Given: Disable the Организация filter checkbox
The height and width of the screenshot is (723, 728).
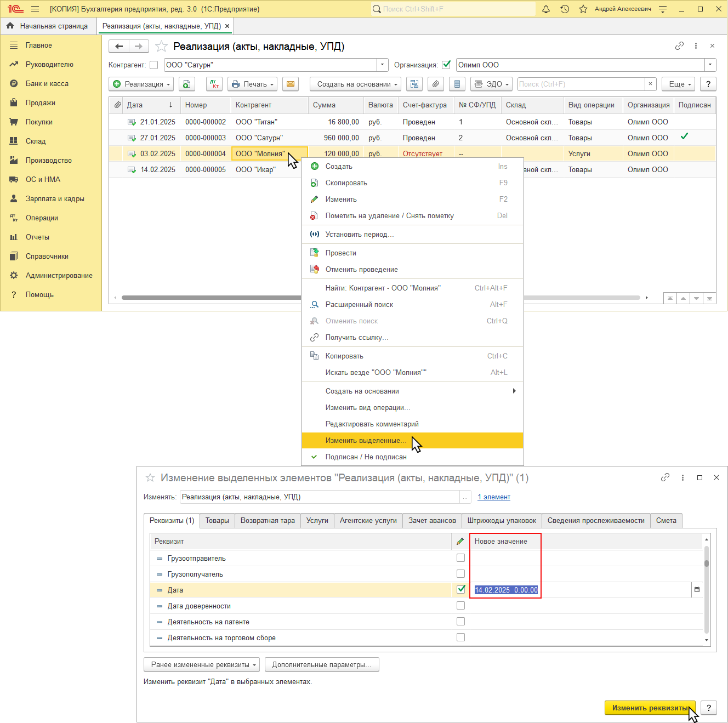Looking at the screenshot, I should 446,65.
